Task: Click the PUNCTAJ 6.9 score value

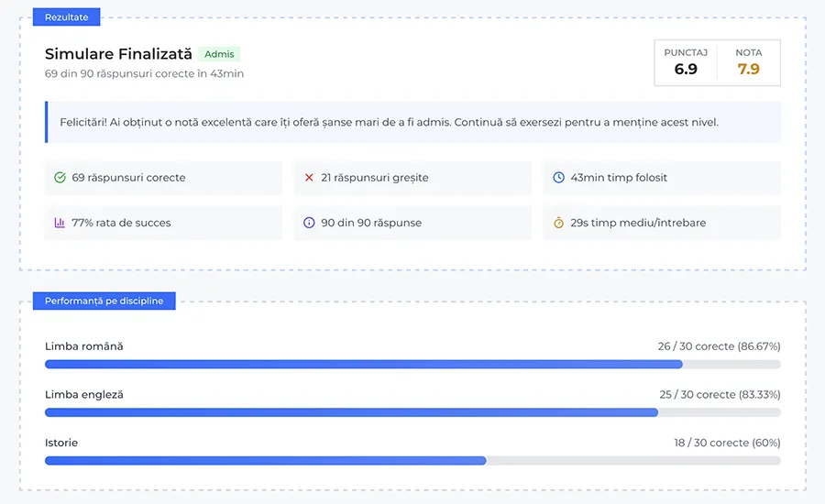Action: 686,69
